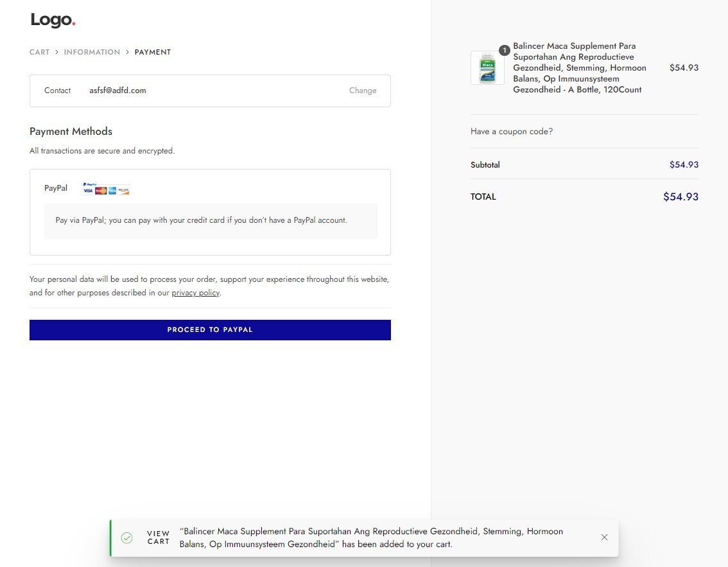Screen dimensions: 728x567
Task: Click Payment Methods heading
Action: point(71,132)
